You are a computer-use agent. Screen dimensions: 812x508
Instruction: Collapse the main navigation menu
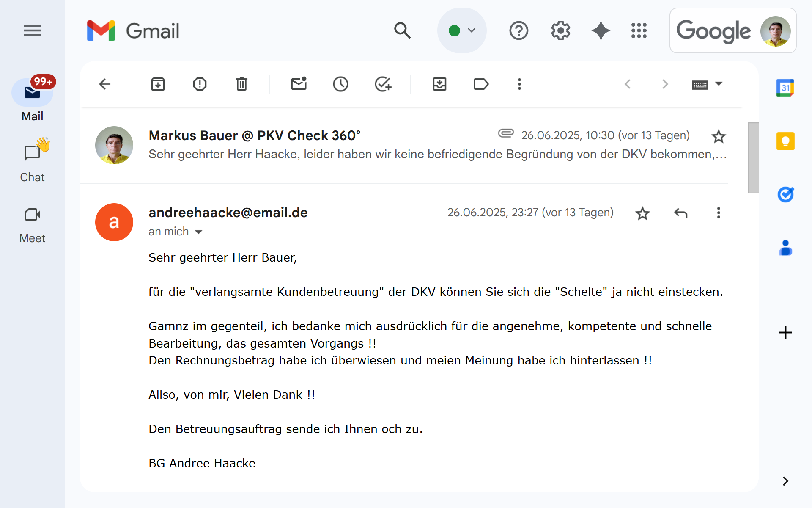tap(32, 30)
